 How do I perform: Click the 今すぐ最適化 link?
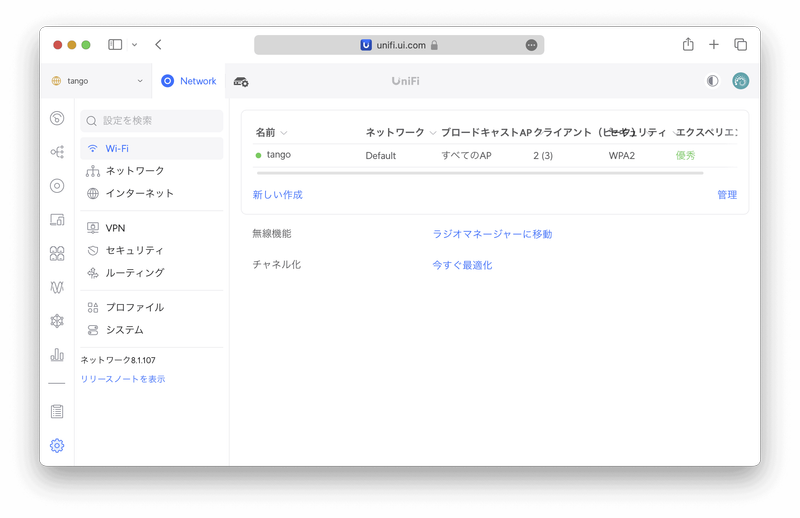(462, 265)
